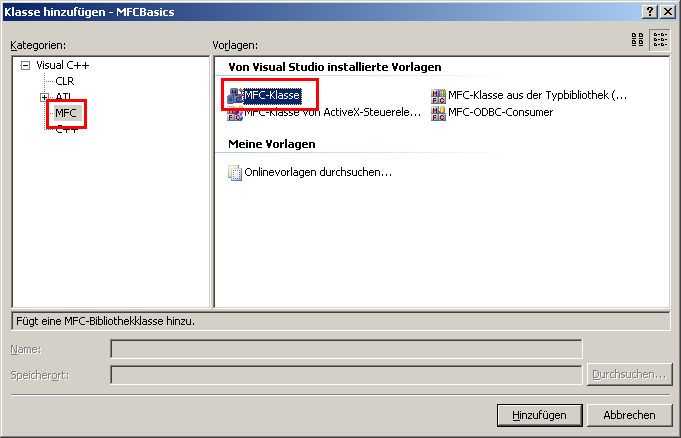Select MFC-Klasse von ActiveX-Steuerele… label
This screenshot has width=681, height=438.
coord(333,113)
